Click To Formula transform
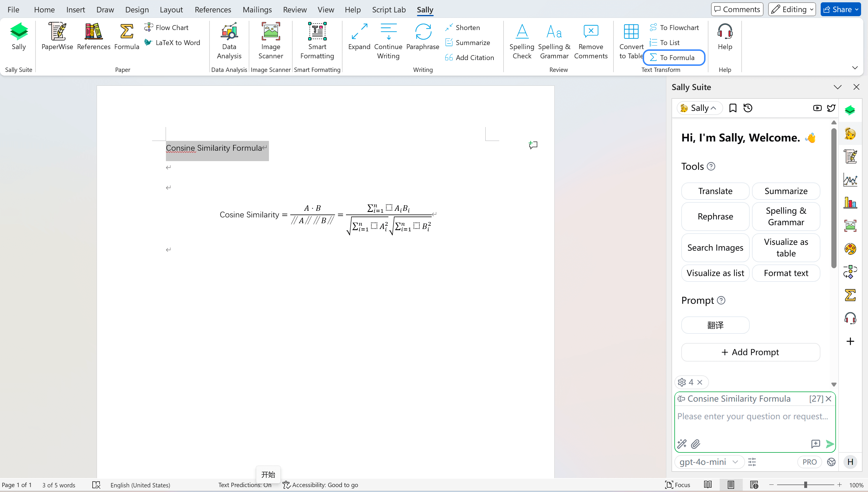The image size is (868, 492). click(674, 57)
